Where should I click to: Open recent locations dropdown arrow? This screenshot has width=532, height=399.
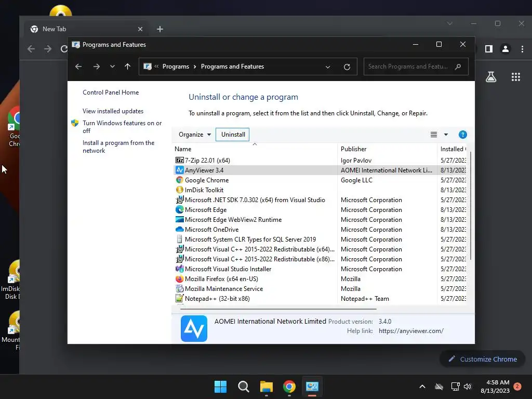click(x=112, y=66)
